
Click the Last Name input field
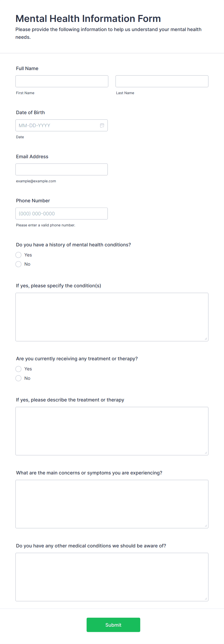coord(162,81)
